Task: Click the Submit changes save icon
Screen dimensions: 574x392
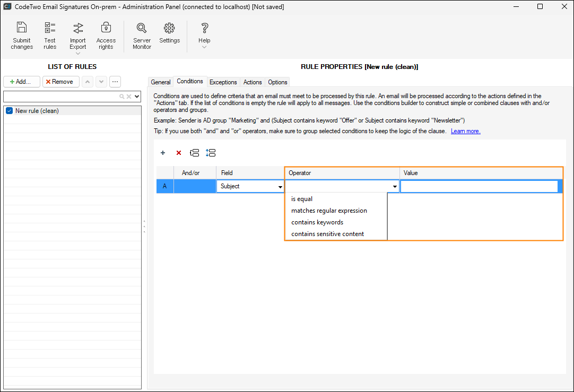Action: click(x=22, y=28)
